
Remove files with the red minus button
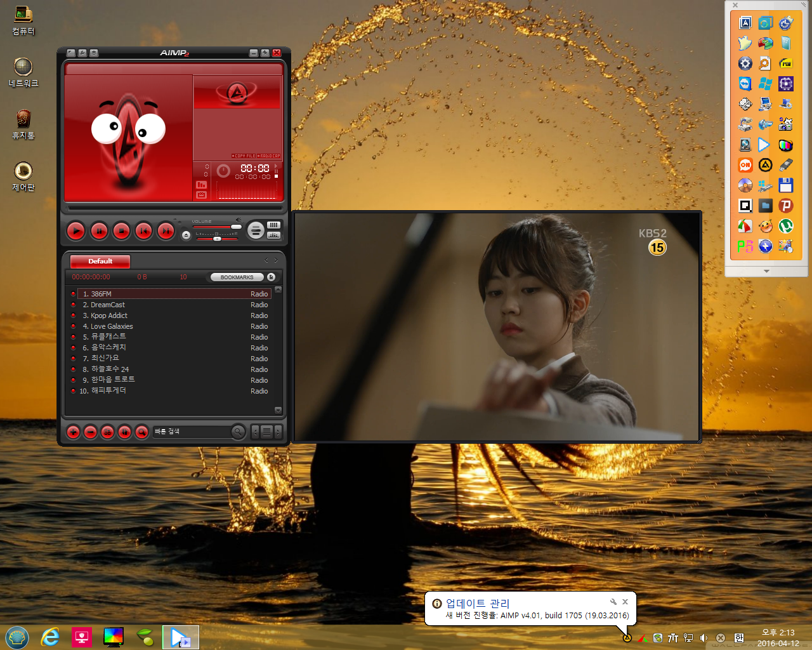pyautogui.click(x=91, y=432)
